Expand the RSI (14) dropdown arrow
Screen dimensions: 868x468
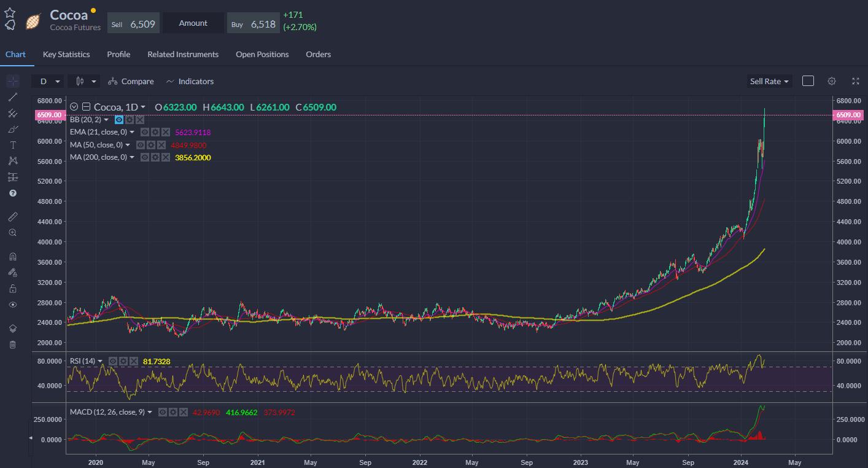tap(100, 361)
